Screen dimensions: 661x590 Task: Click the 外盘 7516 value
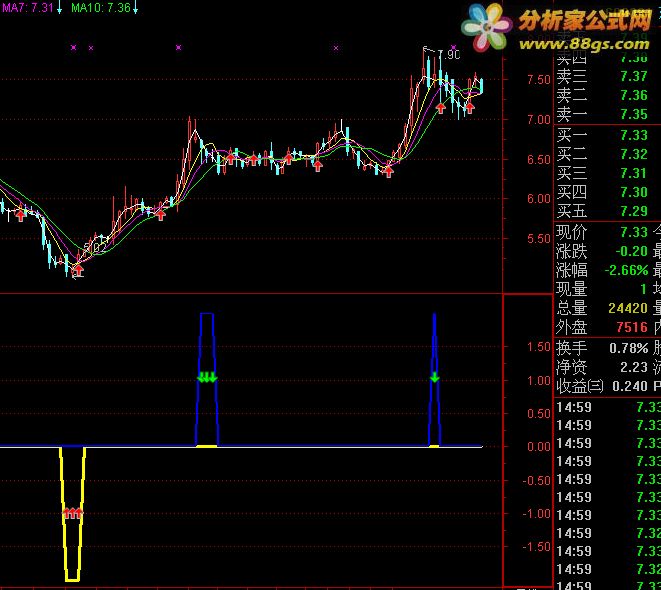[x=631, y=327]
